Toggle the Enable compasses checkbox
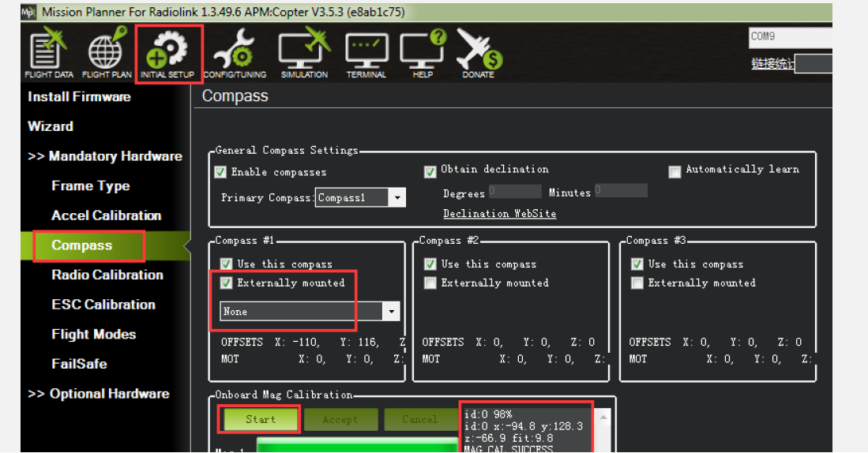The image size is (868, 453). point(221,172)
